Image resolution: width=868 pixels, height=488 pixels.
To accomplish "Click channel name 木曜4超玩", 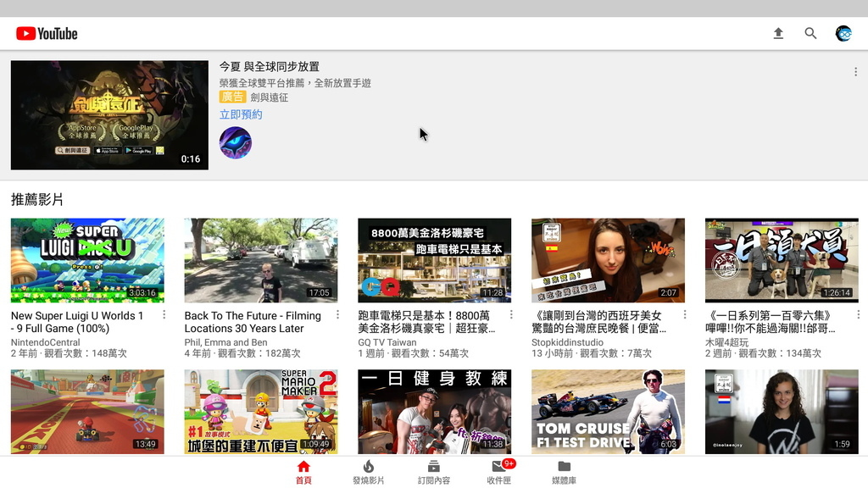I will (726, 342).
